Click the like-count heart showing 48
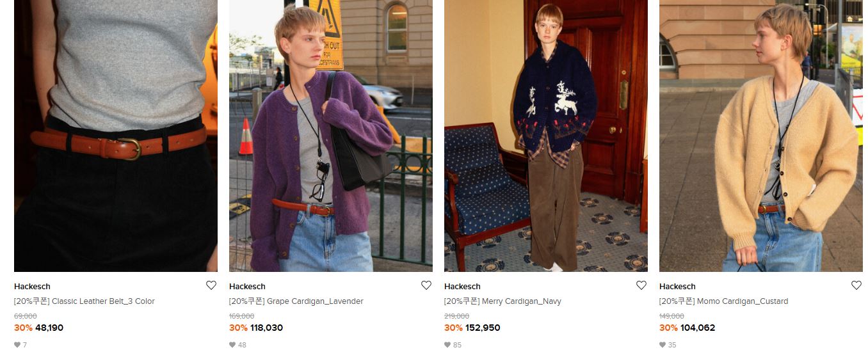Viewport: 868px width, 350px height. (x=232, y=345)
